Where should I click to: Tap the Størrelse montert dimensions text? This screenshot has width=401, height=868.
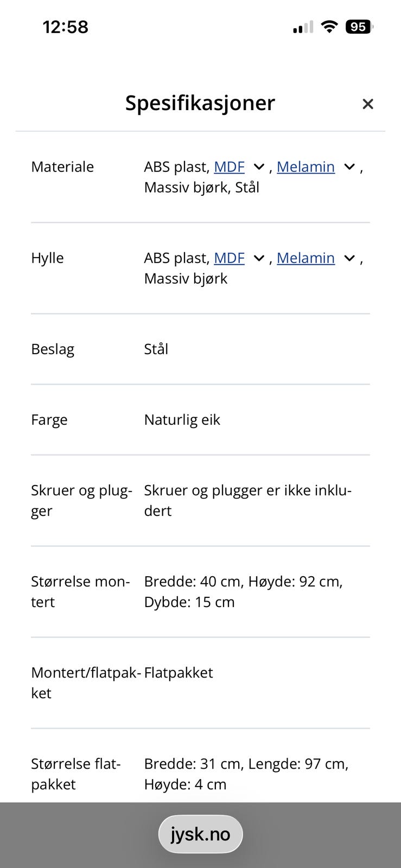click(243, 591)
